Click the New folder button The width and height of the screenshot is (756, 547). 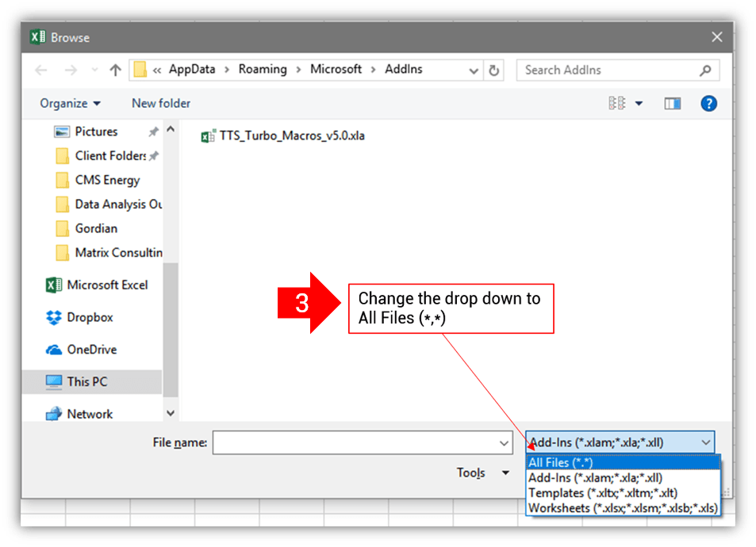click(x=161, y=103)
